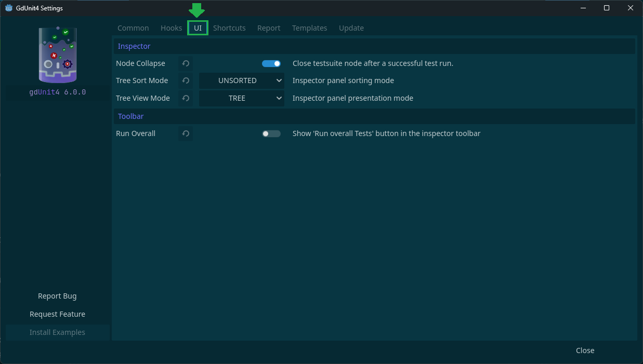Click Request Feature in the sidebar
The width and height of the screenshot is (643, 364).
57,314
